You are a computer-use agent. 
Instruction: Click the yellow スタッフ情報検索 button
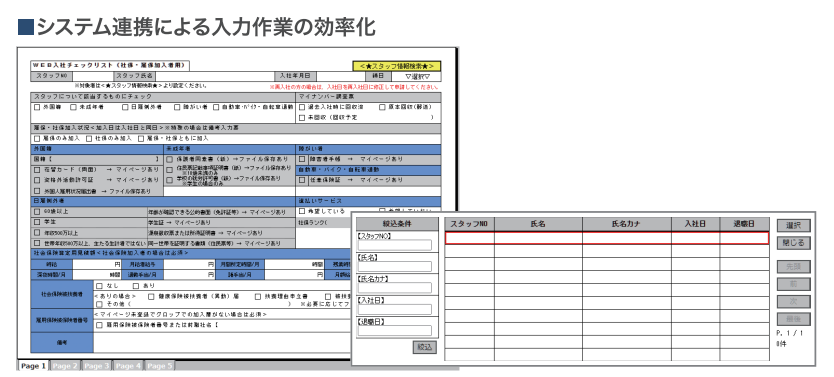(x=397, y=66)
